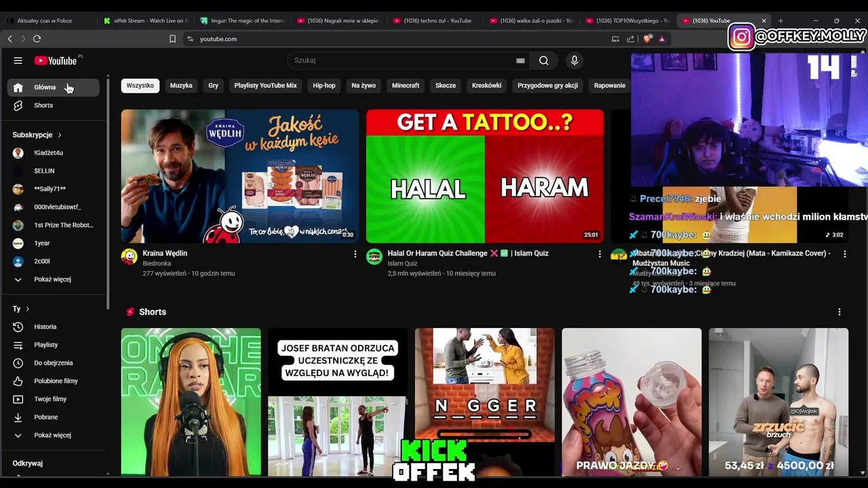This screenshot has height=488, width=868.
Task: Open Do obejrzenia watch later
Action: coord(54,363)
